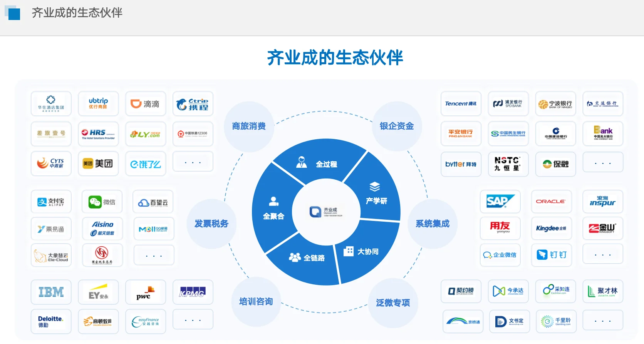Click the 聚才林 logo card
Screen dimensions: 644x344
point(603,291)
